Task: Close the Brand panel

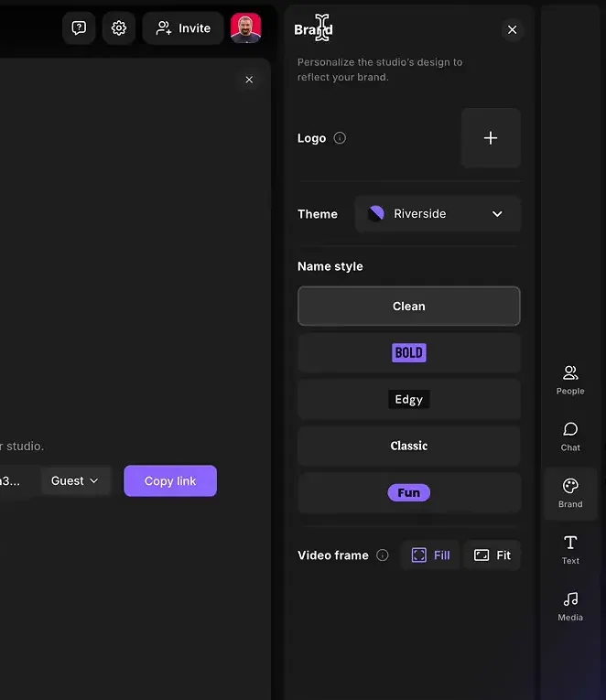Action: point(513,30)
